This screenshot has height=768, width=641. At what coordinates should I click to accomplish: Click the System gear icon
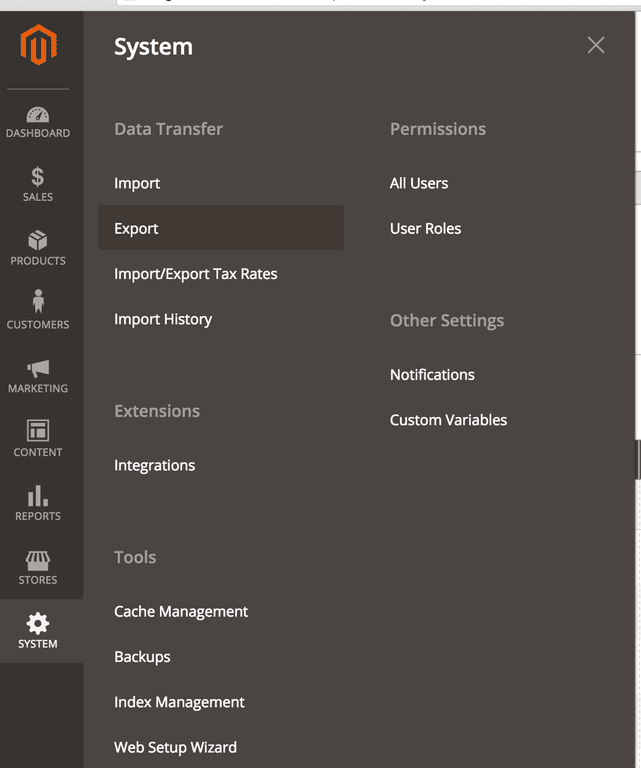click(38, 624)
